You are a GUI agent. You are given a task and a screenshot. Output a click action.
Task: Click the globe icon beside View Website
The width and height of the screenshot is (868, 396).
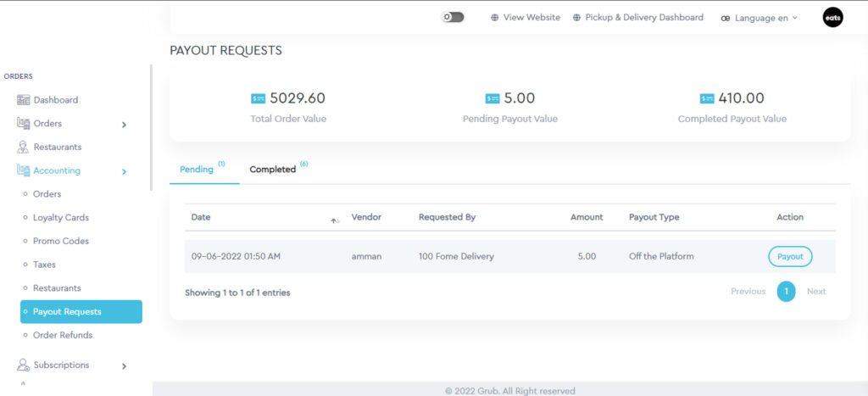(x=495, y=18)
